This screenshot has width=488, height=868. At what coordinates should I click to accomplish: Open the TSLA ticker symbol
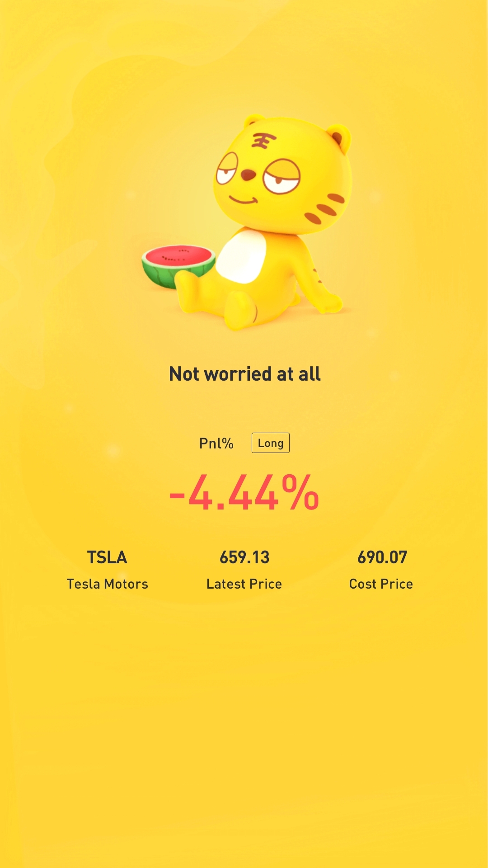click(x=107, y=557)
